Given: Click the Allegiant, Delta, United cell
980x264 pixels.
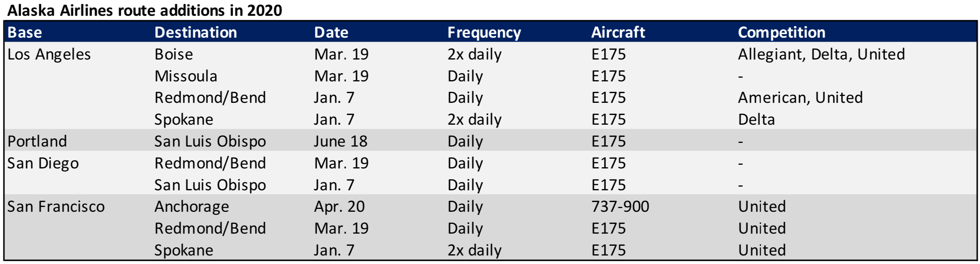Looking at the screenshot, I should click(x=821, y=54).
